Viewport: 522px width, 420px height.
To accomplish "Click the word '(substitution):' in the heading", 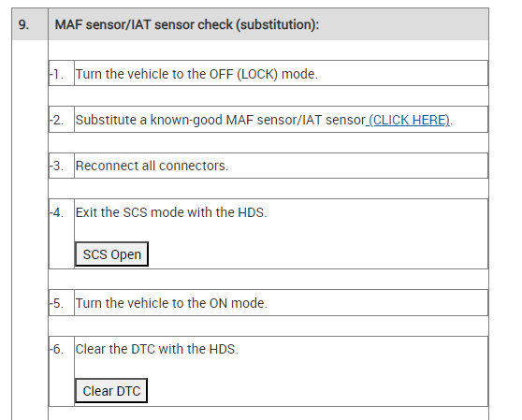I will point(278,24).
